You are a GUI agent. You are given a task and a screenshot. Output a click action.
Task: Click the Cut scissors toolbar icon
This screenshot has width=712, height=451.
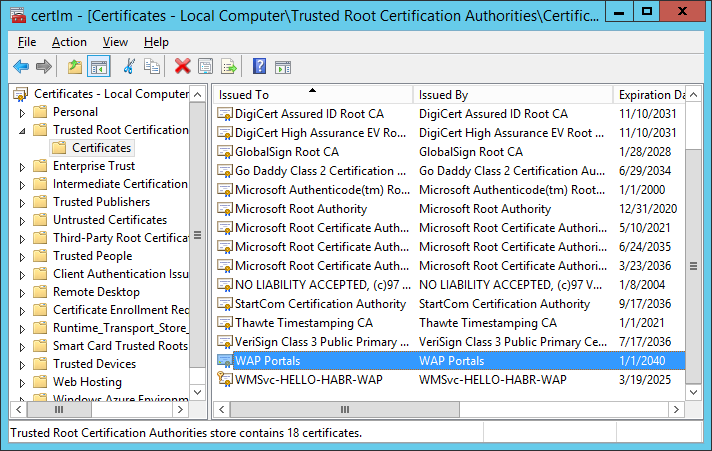point(129,67)
